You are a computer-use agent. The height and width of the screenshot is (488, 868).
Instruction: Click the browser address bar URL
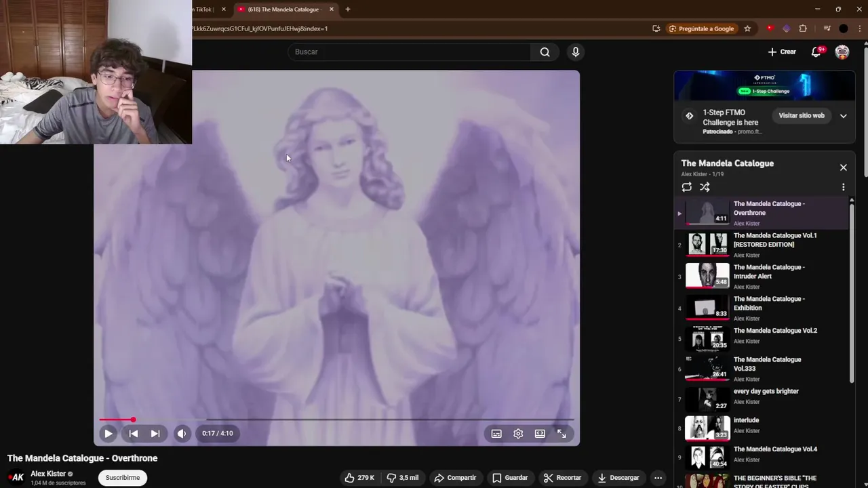(260, 28)
